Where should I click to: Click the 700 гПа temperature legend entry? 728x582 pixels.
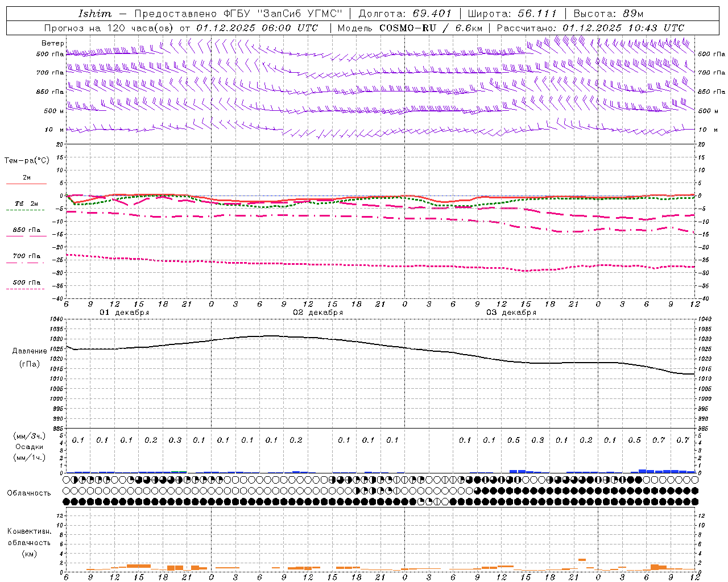pyautogui.click(x=26, y=256)
